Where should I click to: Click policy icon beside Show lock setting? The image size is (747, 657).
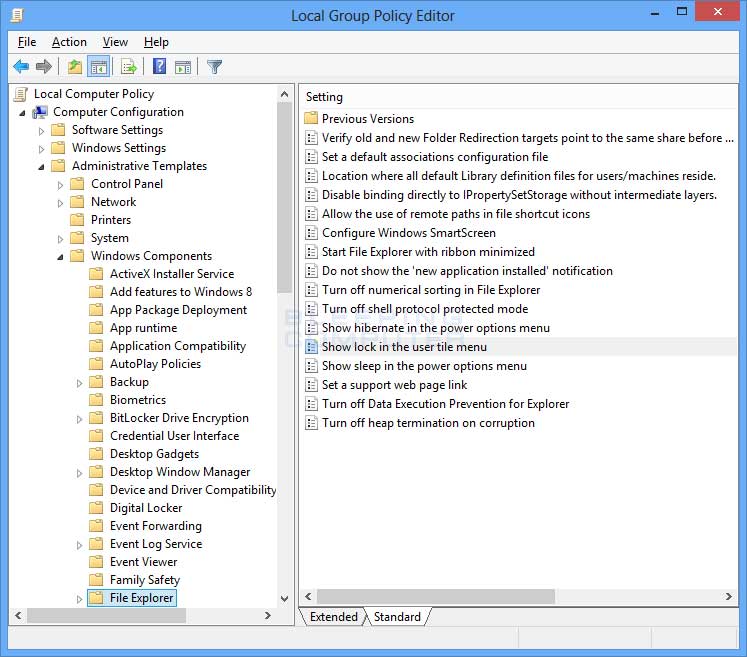tap(311, 346)
